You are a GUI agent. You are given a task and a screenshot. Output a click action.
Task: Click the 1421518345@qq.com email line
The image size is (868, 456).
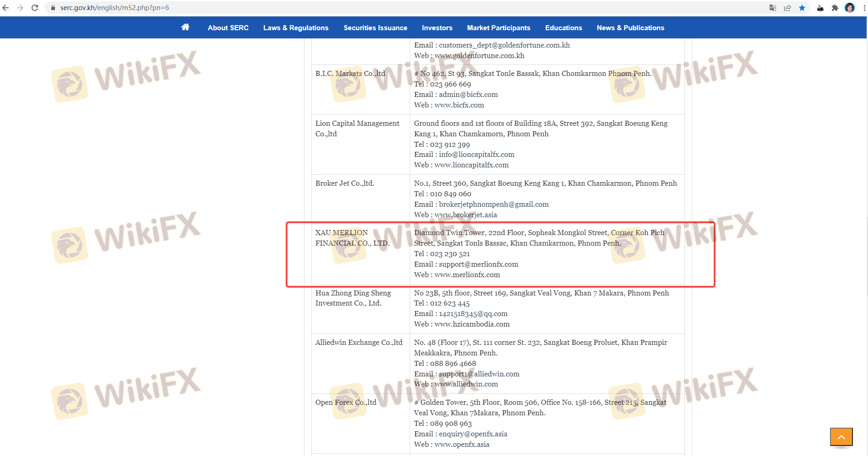tap(461, 314)
